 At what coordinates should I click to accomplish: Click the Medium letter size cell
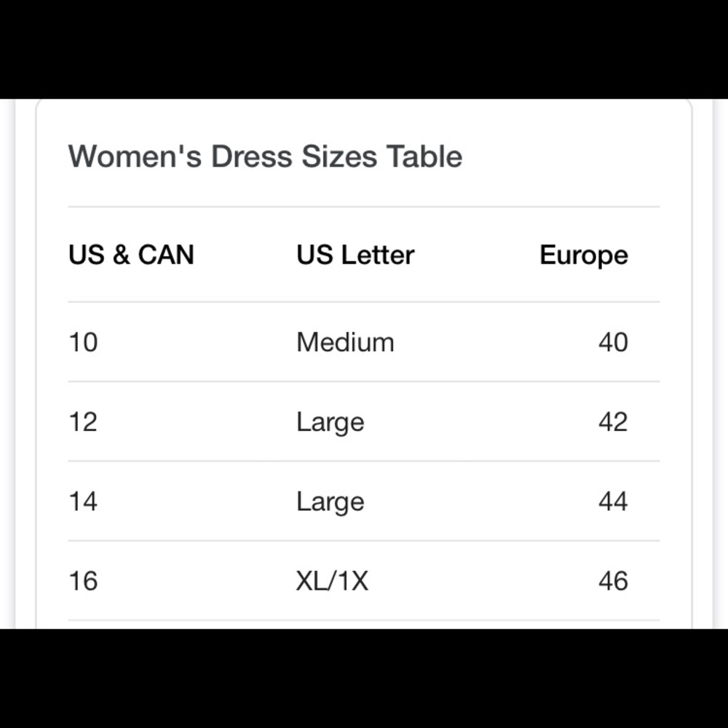pos(345,342)
